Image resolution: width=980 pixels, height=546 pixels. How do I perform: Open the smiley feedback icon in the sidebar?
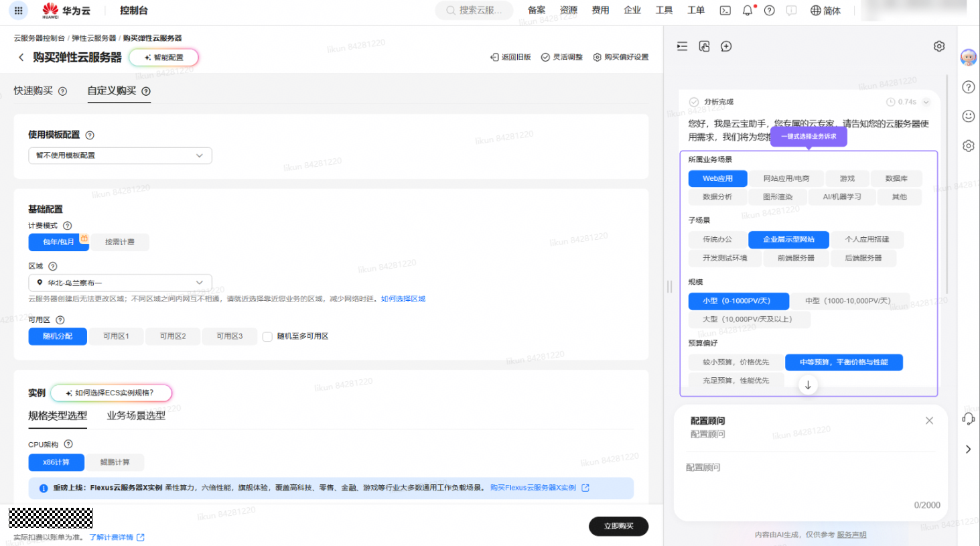click(x=969, y=116)
